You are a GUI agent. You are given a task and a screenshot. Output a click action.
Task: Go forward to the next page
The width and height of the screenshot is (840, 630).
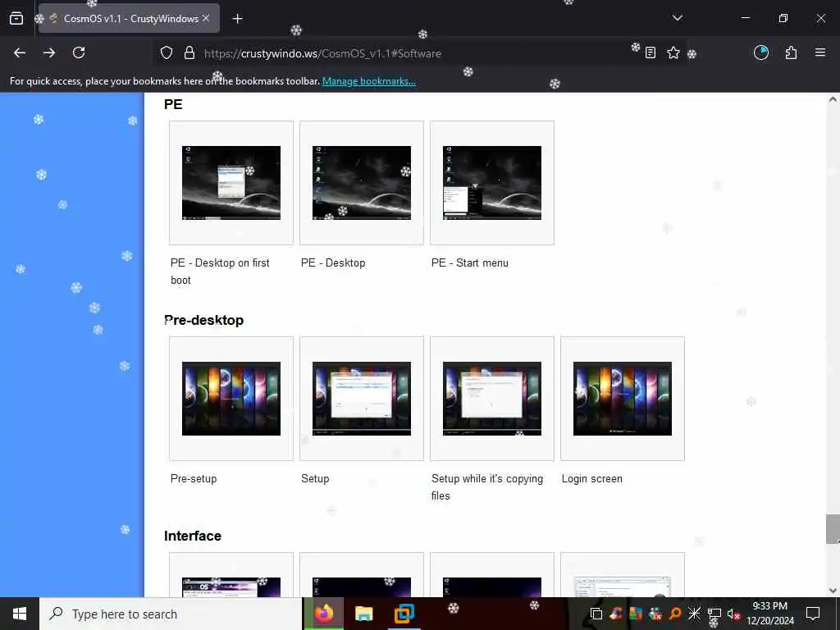pyautogui.click(x=49, y=52)
